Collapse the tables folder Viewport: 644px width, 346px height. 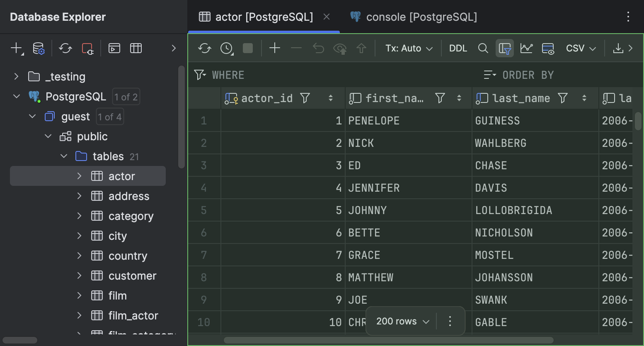coord(63,156)
